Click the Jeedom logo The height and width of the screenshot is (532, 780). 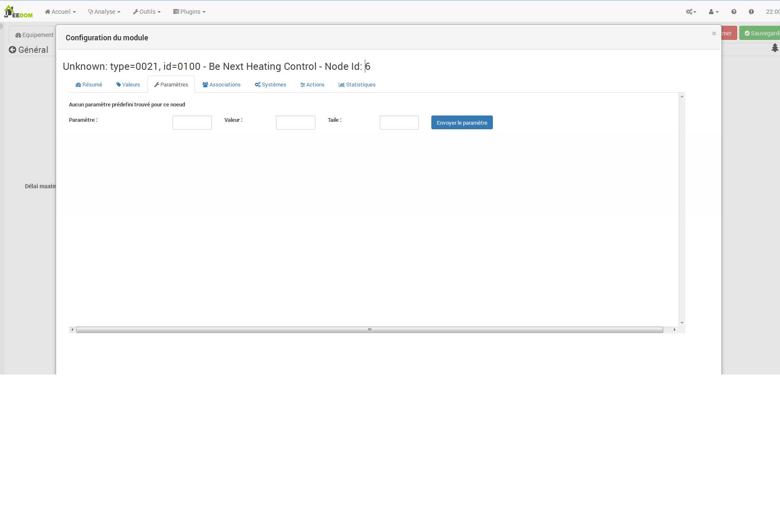pos(18,12)
